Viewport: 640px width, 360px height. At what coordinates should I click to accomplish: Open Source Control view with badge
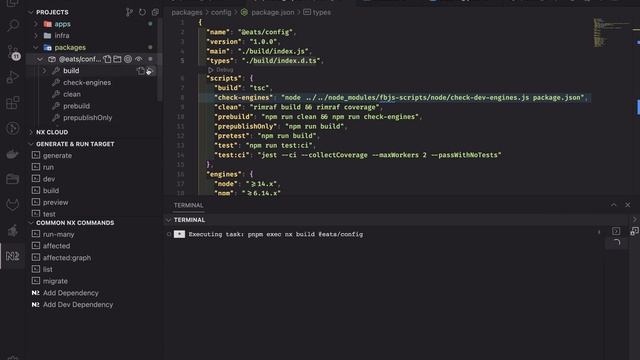13,52
